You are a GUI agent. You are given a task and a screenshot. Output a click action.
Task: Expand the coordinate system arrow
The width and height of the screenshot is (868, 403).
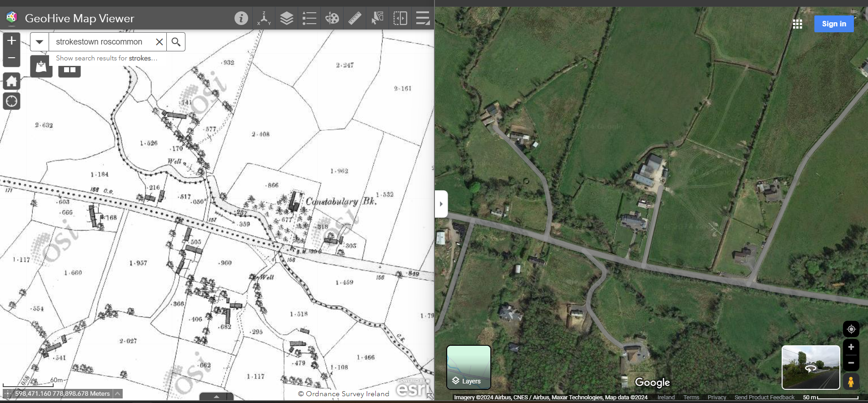tap(118, 393)
